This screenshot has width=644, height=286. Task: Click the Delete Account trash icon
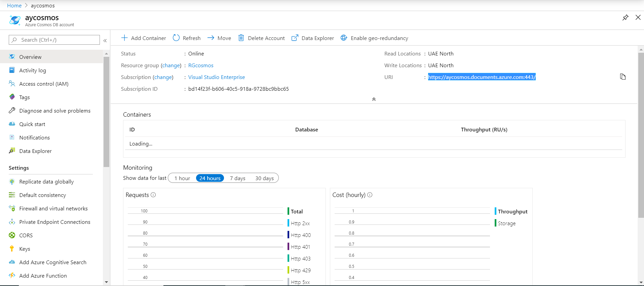tap(241, 38)
